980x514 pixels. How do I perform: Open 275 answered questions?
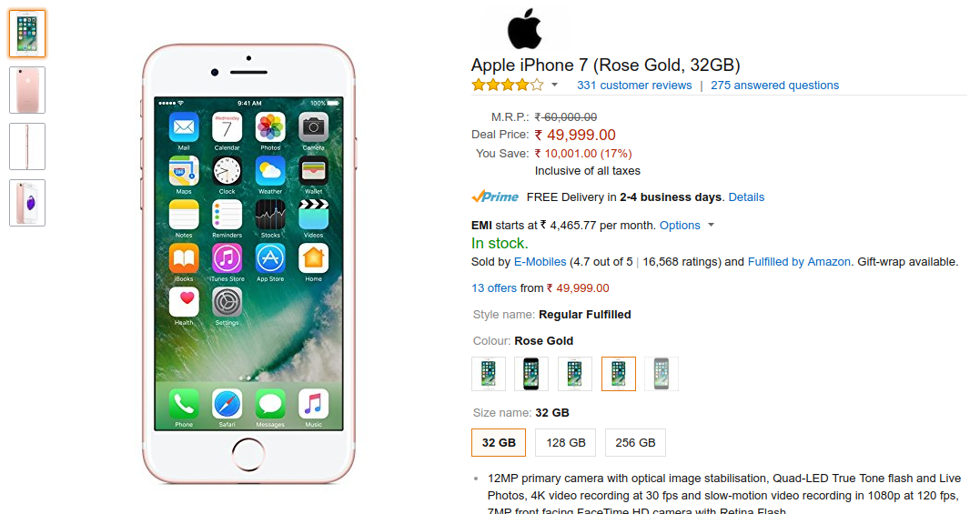(x=774, y=85)
